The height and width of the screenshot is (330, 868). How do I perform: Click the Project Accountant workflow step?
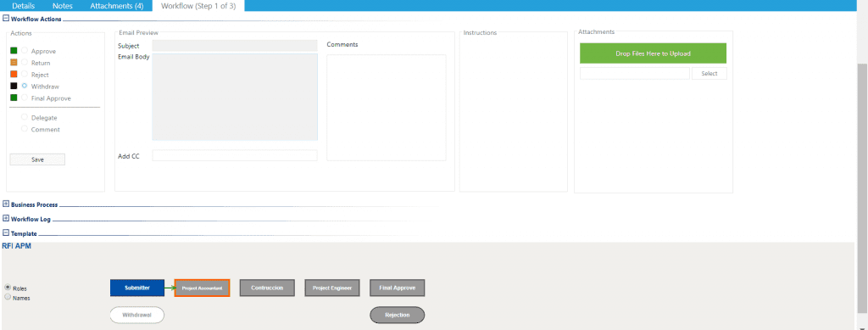[x=202, y=288]
